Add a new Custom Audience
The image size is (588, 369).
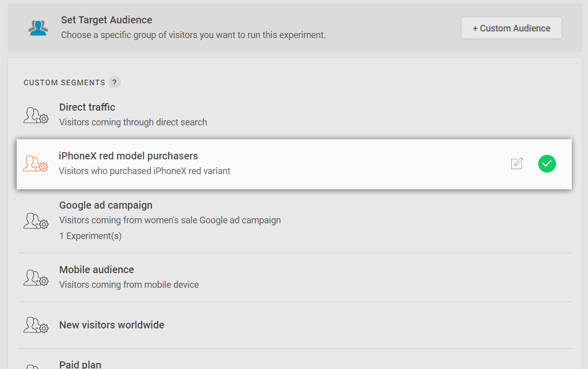coord(511,28)
